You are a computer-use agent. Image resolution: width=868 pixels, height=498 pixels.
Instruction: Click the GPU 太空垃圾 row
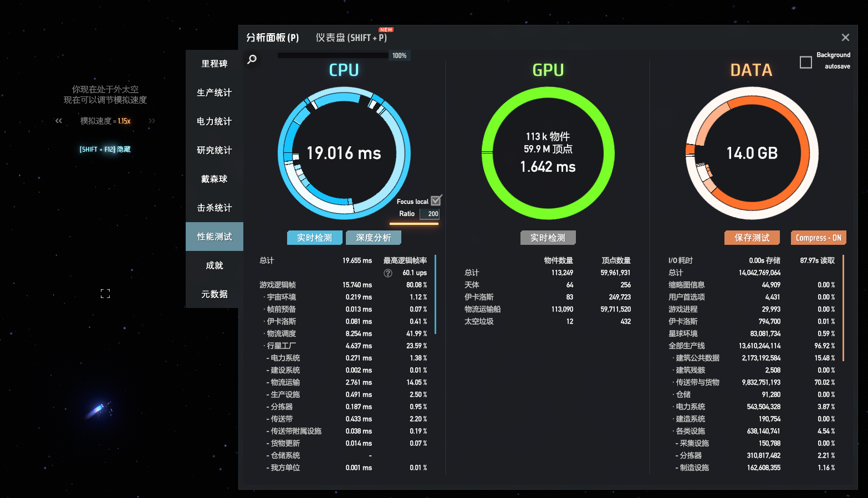click(x=548, y=321)
